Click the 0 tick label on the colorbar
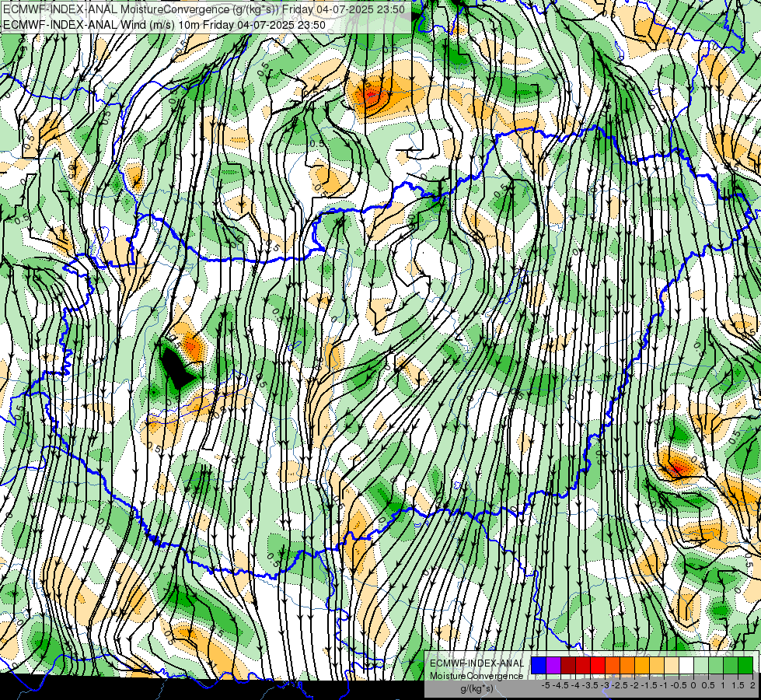Image resolution: width=761 pixels, height=700 pixels. click(x=693, y=685)
